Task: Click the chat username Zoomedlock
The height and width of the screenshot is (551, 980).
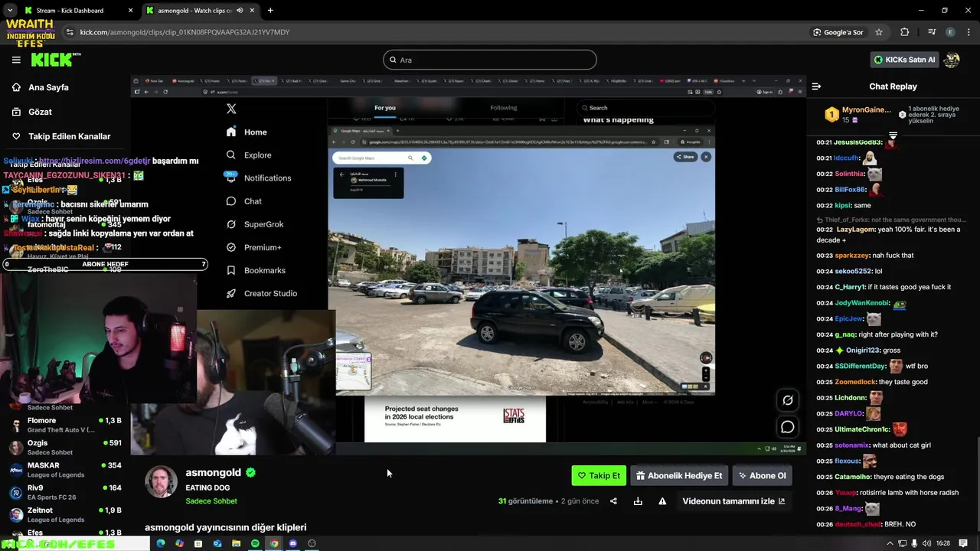Action: [854, 382]
